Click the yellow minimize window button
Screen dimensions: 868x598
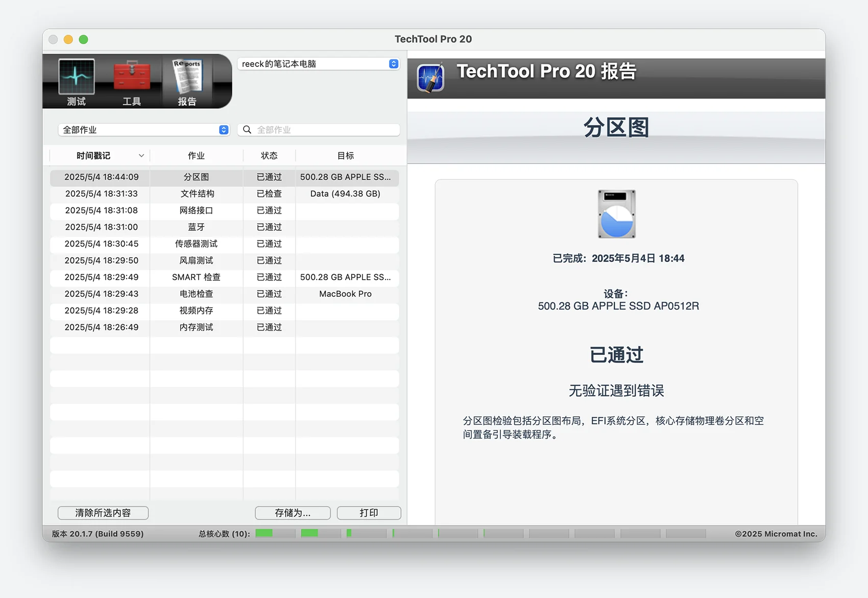pyautogui.click(x=68, y=39)
